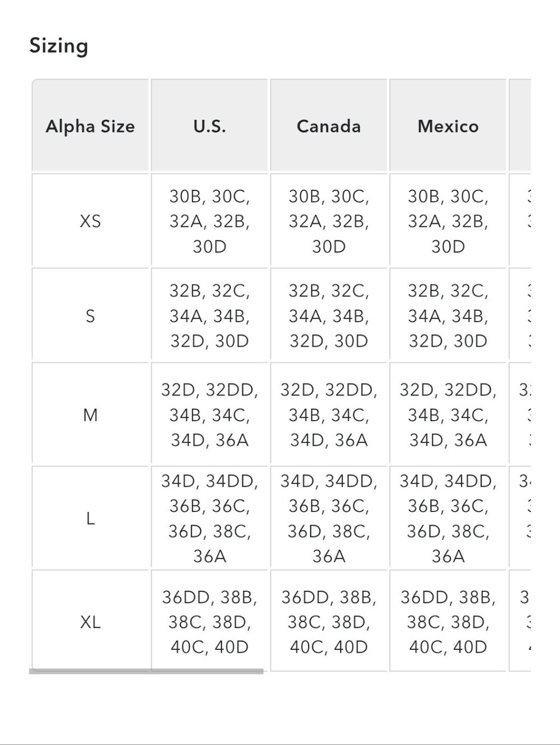Click the XL alpha size cell
560x745 pixels.
pyautogui.click(x=90, y=621)
